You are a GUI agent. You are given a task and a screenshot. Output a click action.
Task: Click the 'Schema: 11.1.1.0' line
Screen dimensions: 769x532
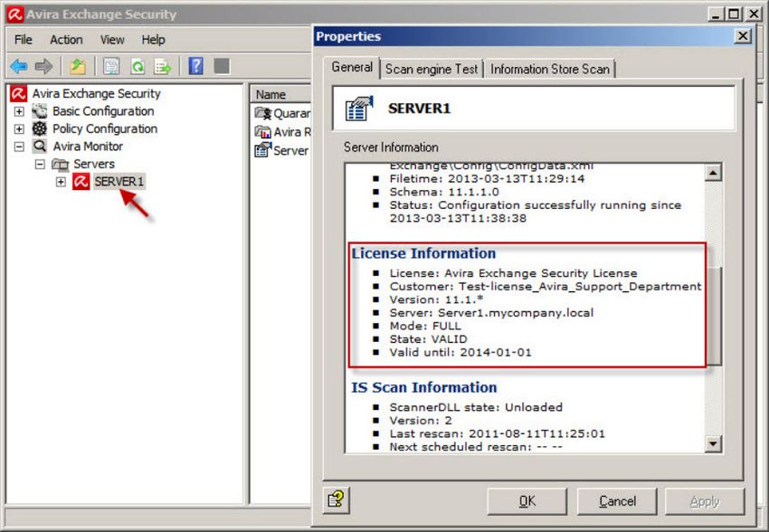(444, 192)
